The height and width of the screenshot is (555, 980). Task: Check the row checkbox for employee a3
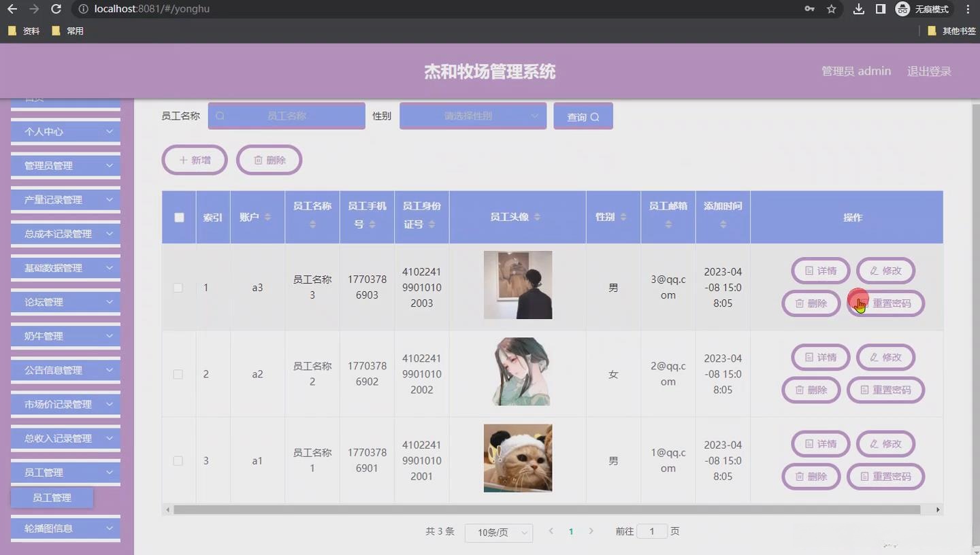tap(178, 288)
